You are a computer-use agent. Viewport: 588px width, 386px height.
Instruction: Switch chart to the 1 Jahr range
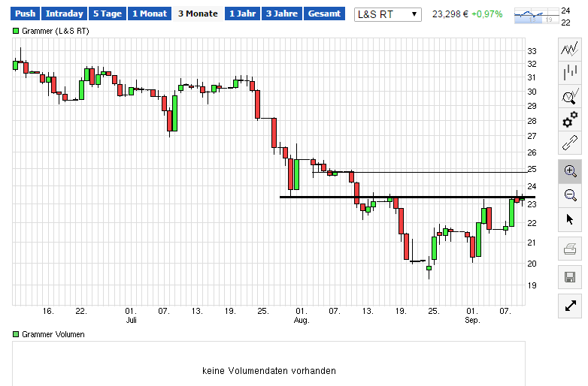click(242, 14)
